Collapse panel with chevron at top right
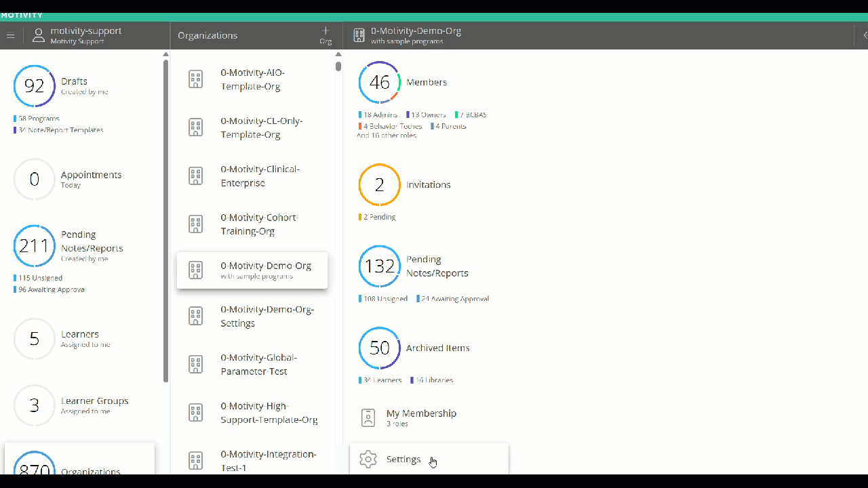 click(865, 35)
